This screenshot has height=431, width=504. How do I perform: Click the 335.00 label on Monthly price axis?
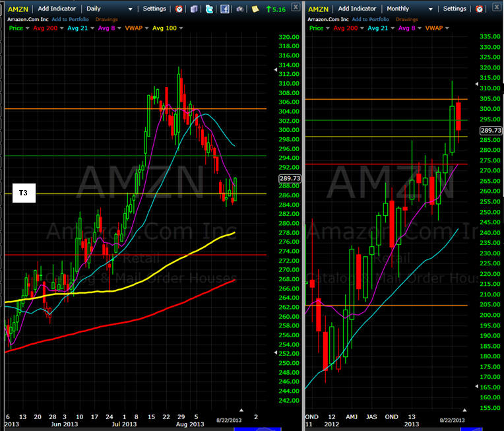click(x=490, y=37)
